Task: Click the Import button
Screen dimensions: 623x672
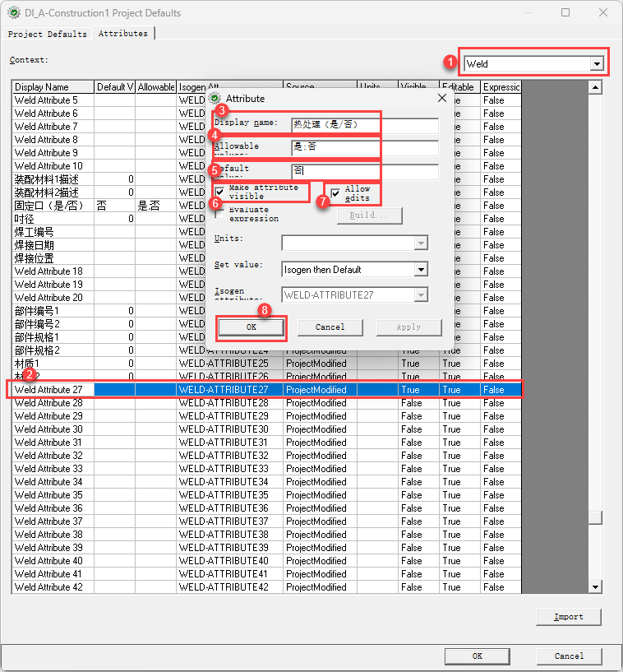Action: tap(568, 617)
